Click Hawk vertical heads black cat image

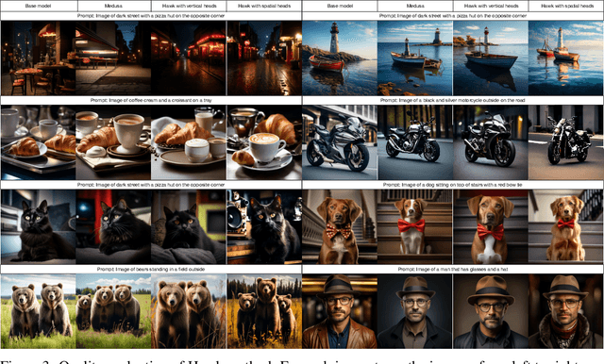click(189, 226)
